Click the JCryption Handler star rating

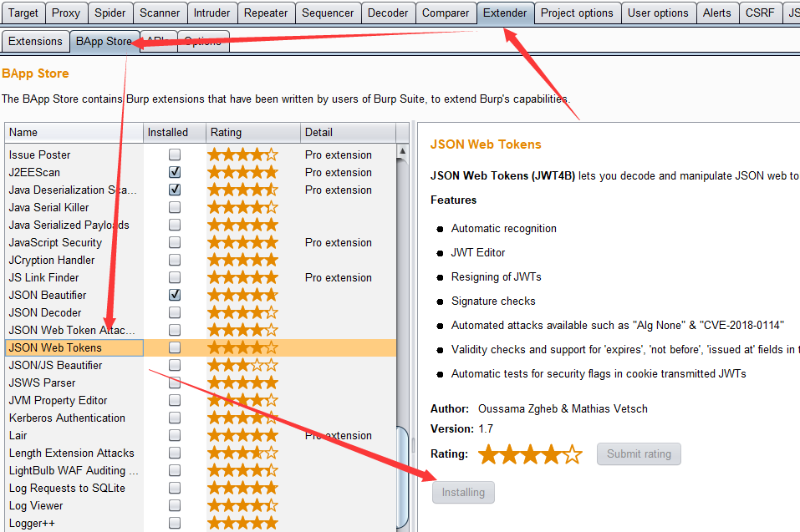(243, 260)
